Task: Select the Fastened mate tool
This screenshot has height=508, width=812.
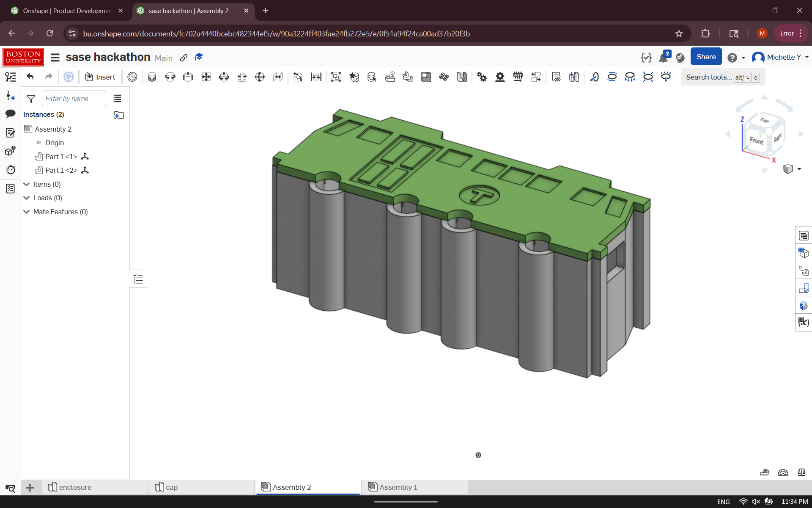Action: pos(152,77)
